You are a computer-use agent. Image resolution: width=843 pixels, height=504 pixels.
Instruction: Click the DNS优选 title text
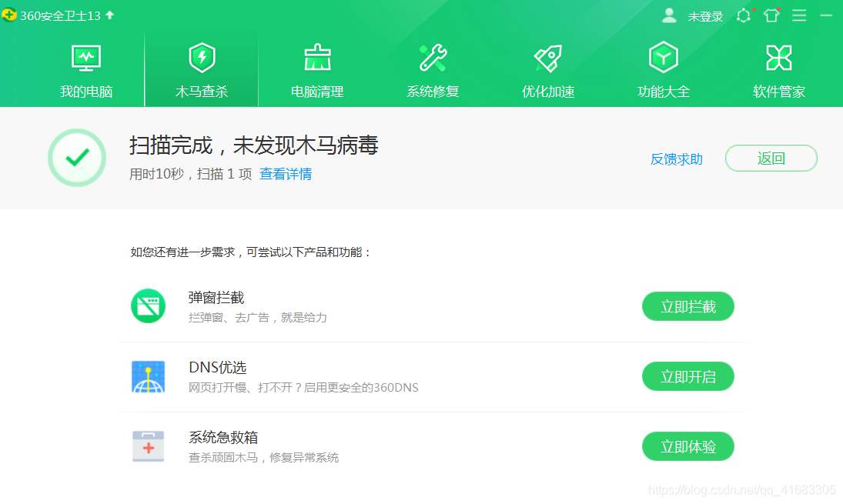(218, 368)
